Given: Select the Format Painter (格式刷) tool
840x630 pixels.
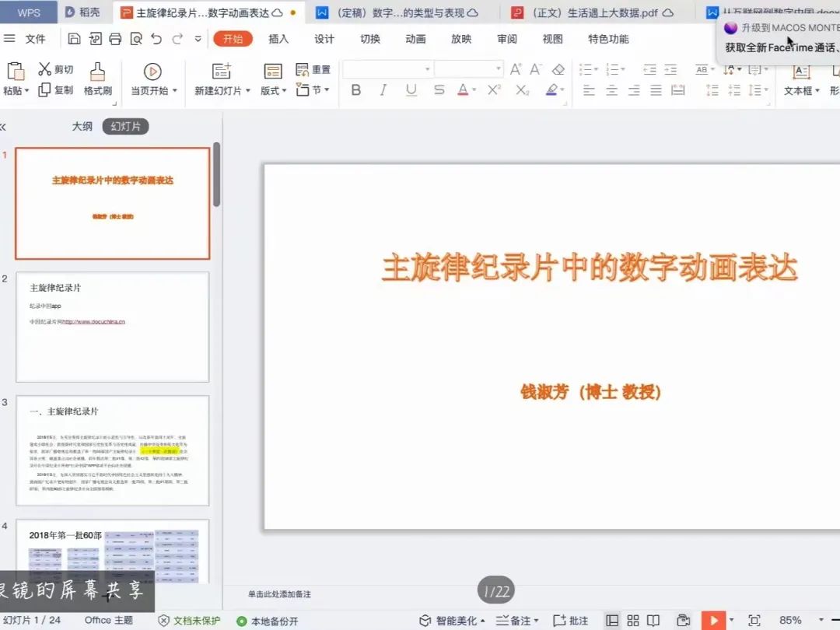Looking at the screenshot, I should [97, 78].
